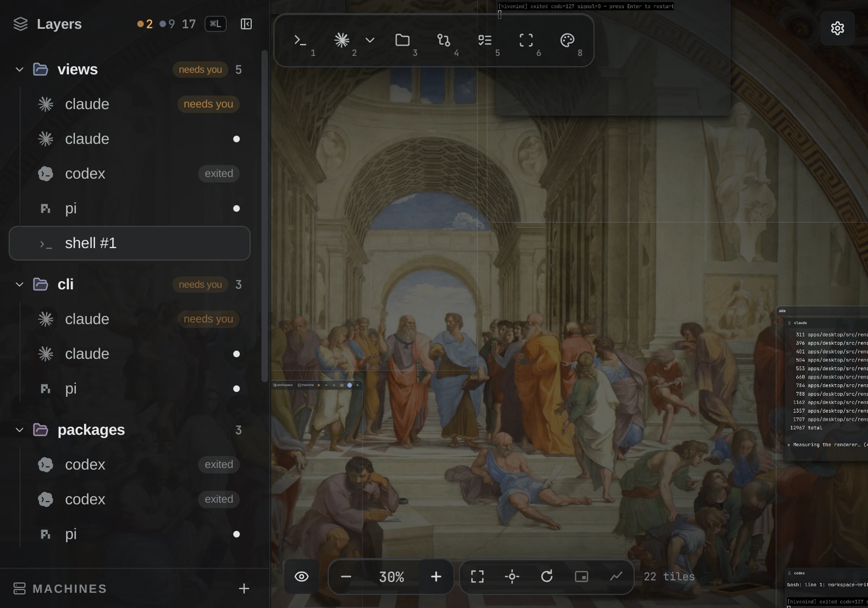Click the folder icon in the floating toolbar
The width and height of the screenshot is (868, 608).
(x=402, y=40)
